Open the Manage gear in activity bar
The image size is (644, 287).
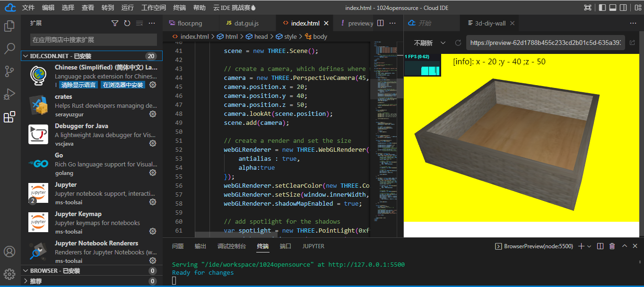[x=9, y=274]
